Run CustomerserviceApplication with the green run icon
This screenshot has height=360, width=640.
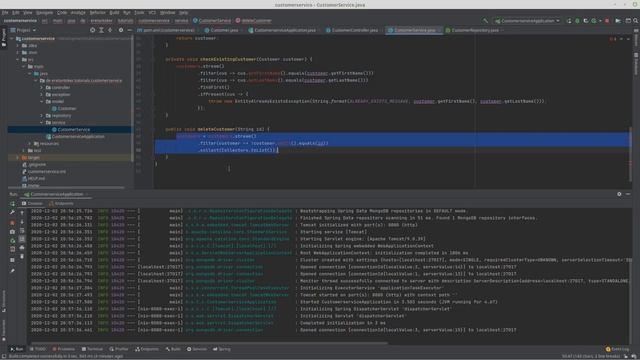click(569, 20)
